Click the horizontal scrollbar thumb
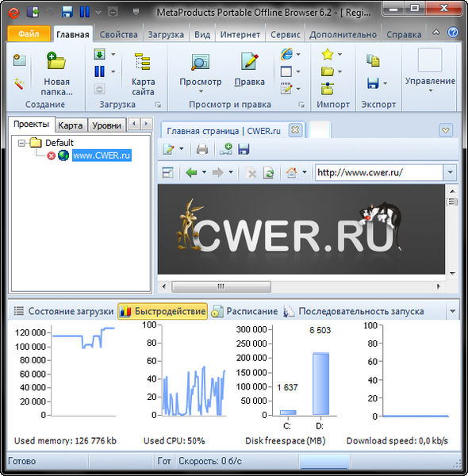Viewport: 468px width, 476px height. [221, 286]
